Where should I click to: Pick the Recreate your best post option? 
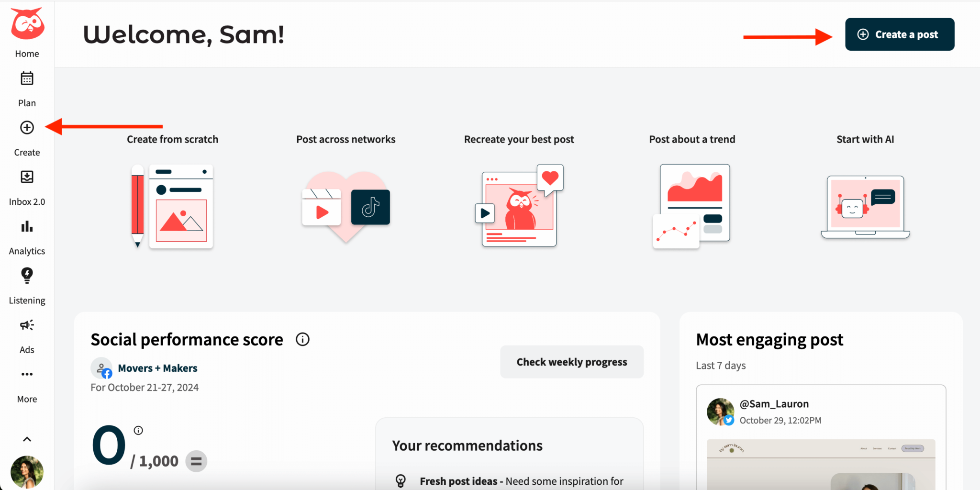[x=519, y=206]
